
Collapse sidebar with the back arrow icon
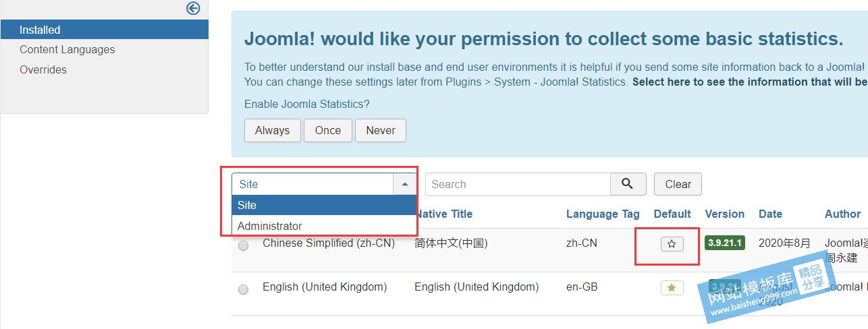tap(193, 8)
